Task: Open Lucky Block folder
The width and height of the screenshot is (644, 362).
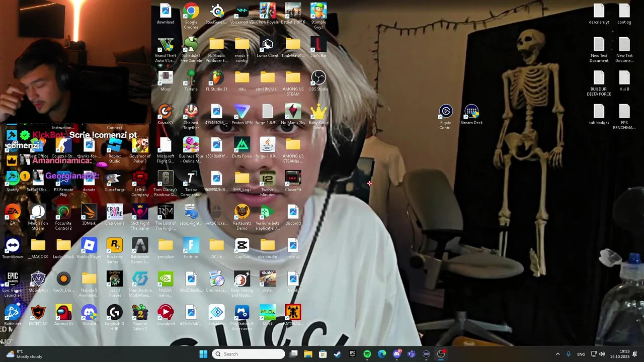Action: tap(63, 248)
